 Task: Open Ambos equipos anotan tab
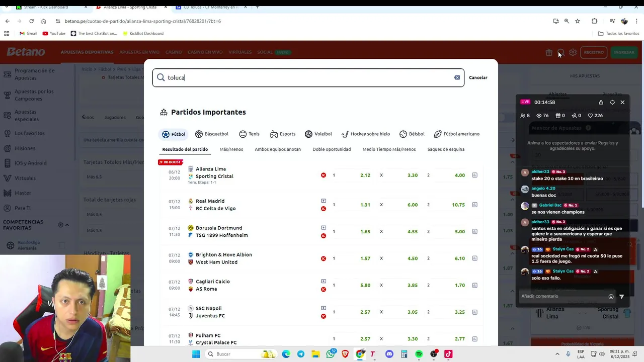tap(278, 149)
